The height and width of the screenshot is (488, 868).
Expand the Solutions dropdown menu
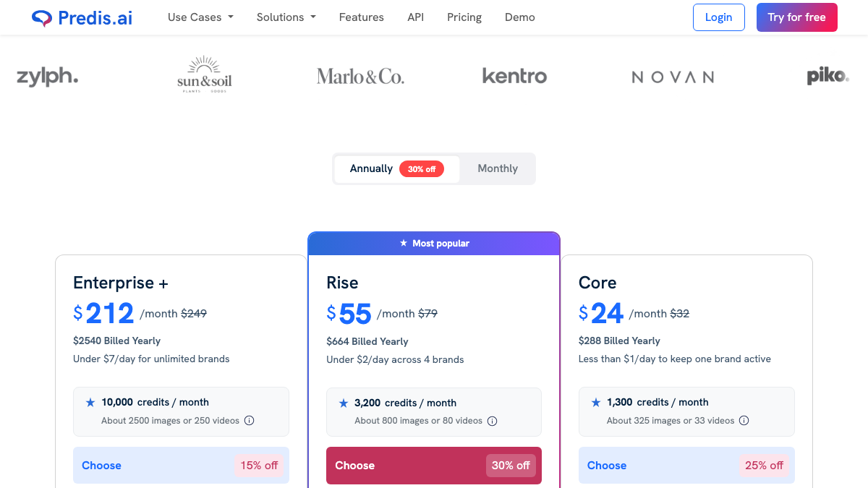pyautogui.click(x=286, y=17)
